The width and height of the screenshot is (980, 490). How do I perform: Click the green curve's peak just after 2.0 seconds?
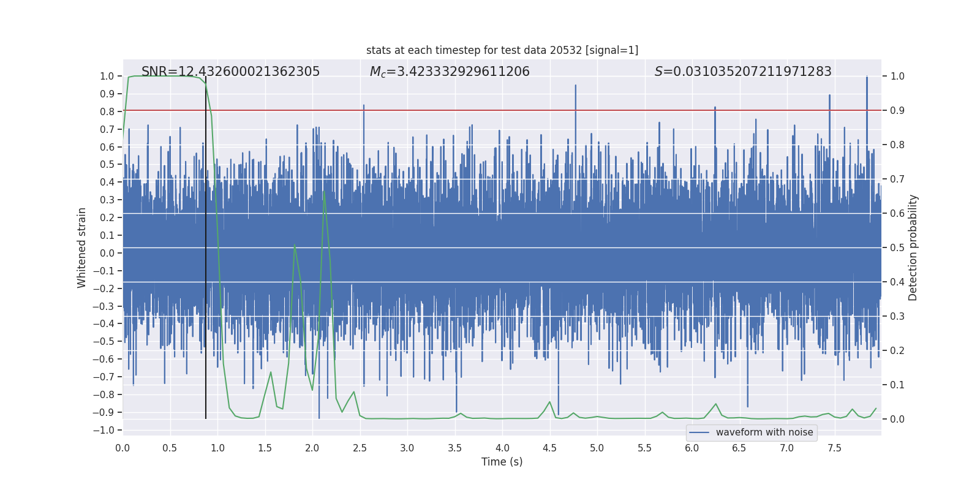pyautogui.click(x=323, y=191)
